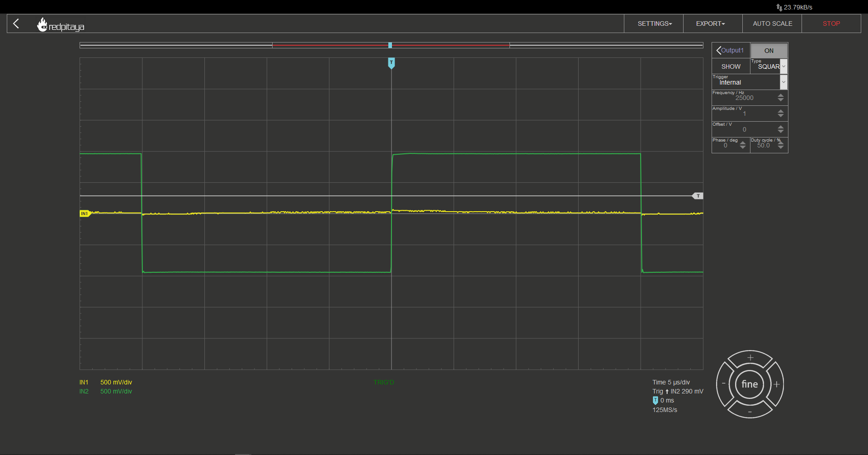868x455 pixels.
Task: Toggle Output1 ON button
Action: click(769, 51)
